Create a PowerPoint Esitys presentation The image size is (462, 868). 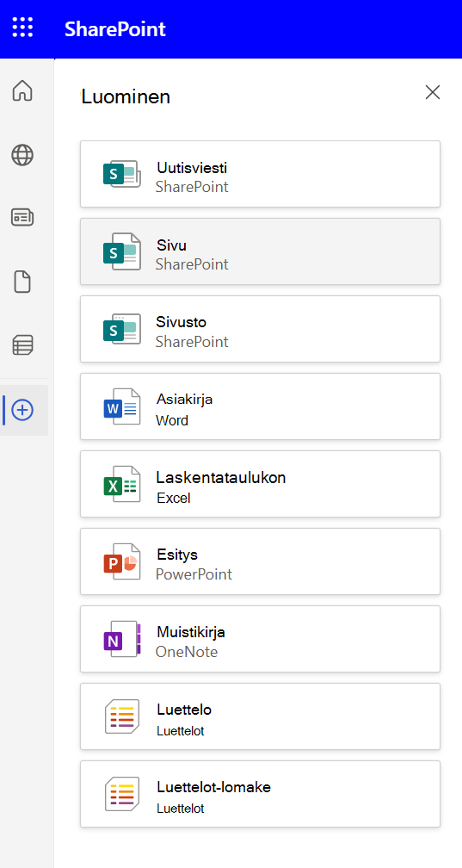click(x=260, y=561)
